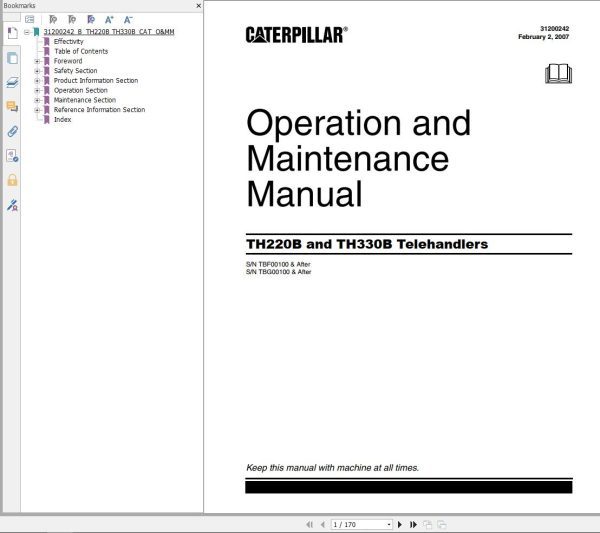Click 'TH220B and TH330B Telehandlers' heading
The image size is (600, 533).
[367, 244]
